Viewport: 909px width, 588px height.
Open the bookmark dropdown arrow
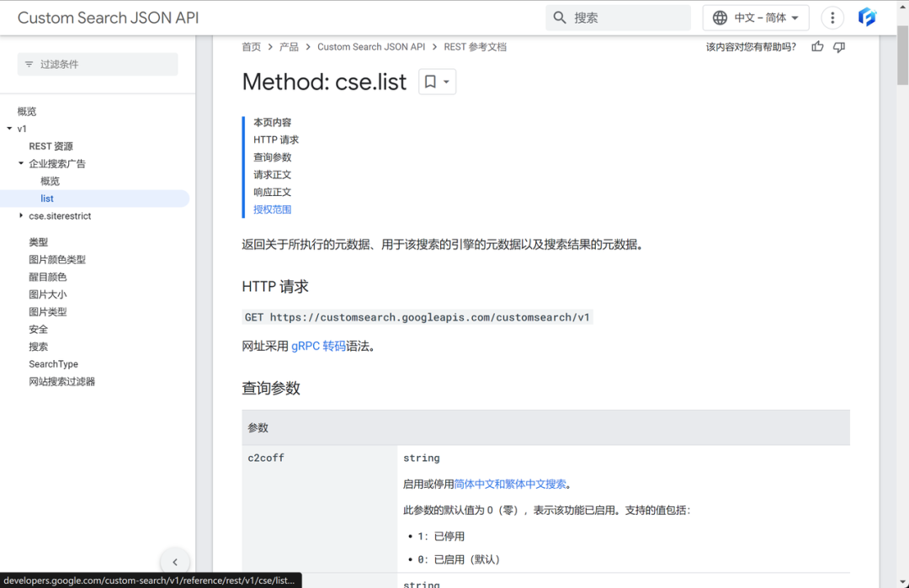pyautogui.click(x=446, y=82)
